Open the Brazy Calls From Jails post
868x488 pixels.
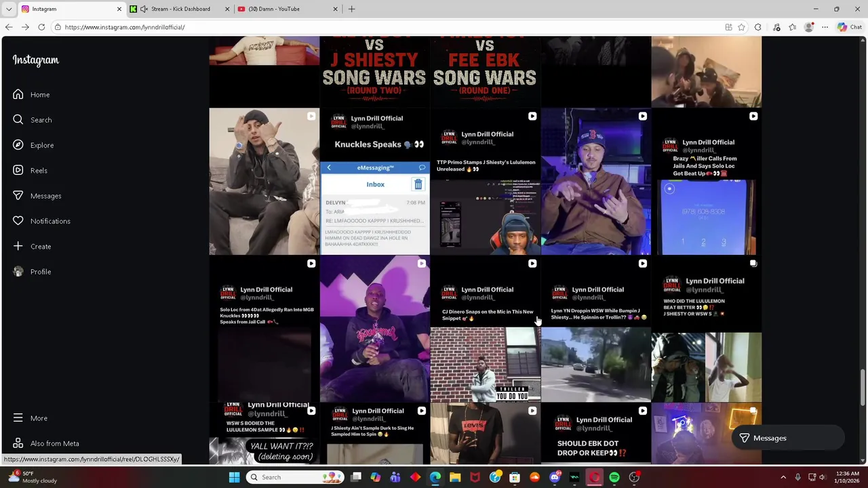coord(706,182)
